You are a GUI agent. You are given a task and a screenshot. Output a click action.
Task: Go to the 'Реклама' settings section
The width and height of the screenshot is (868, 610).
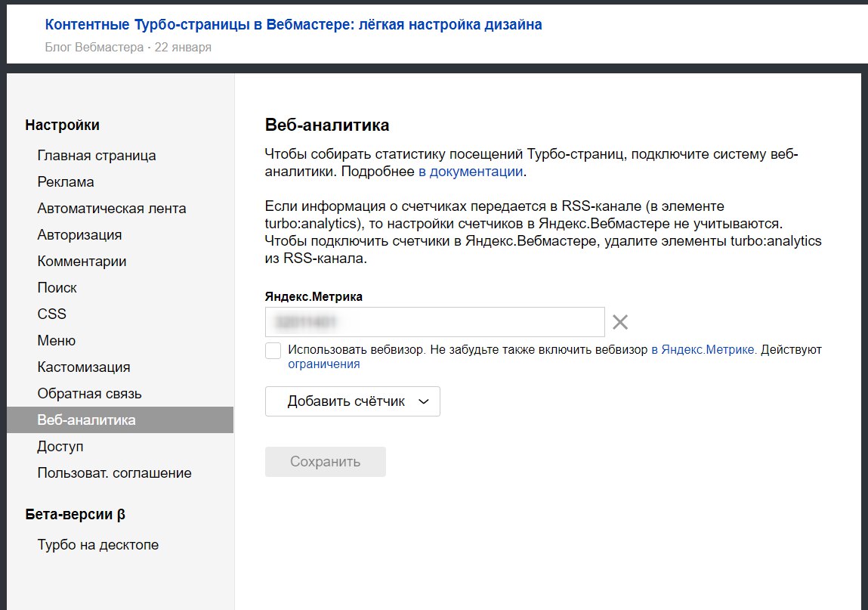point(65,181)
